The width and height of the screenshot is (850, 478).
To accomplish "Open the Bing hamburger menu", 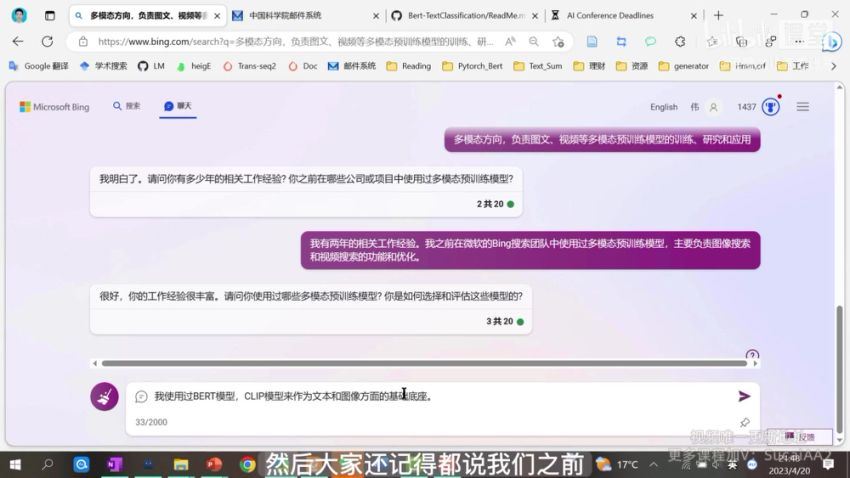I will (x=802, y=107).
